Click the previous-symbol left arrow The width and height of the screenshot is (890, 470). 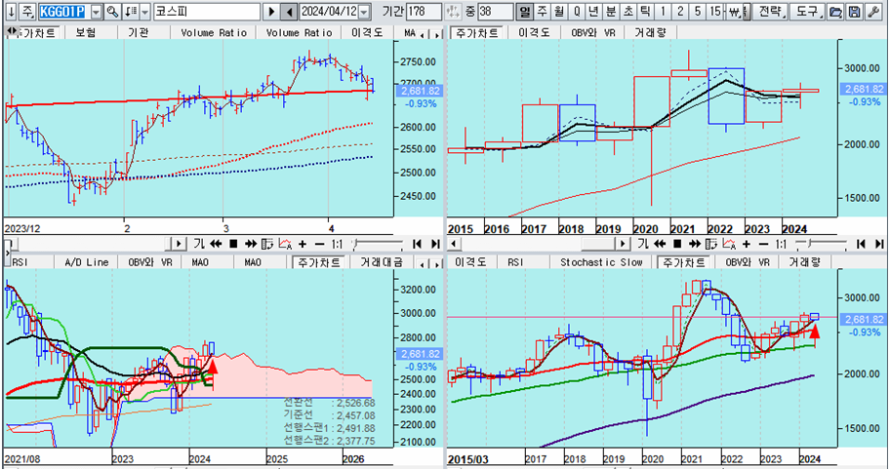pyautogui.click(x=289, y=11)
